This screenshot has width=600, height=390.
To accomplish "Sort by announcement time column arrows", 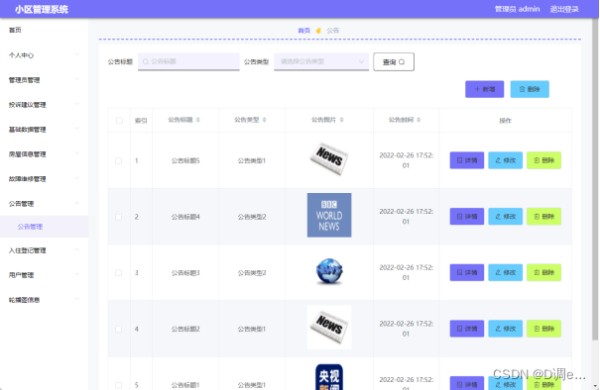I will click(x=419, y=120).
